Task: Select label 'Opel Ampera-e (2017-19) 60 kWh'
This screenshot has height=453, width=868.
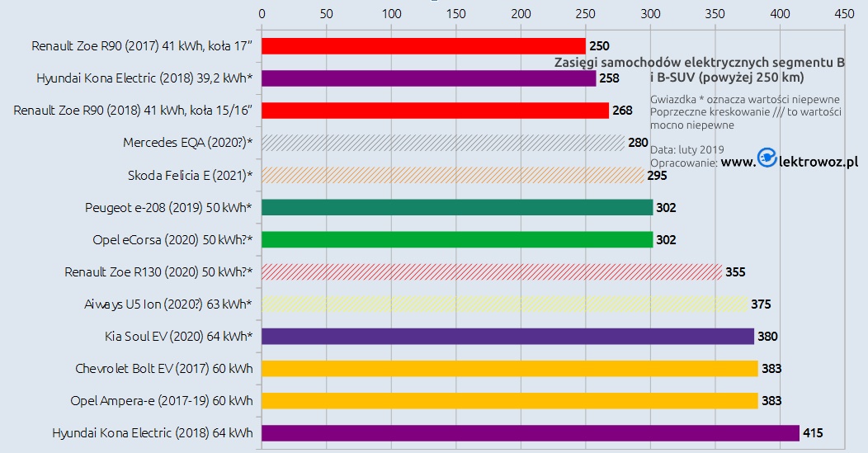Action: point(162,400)
